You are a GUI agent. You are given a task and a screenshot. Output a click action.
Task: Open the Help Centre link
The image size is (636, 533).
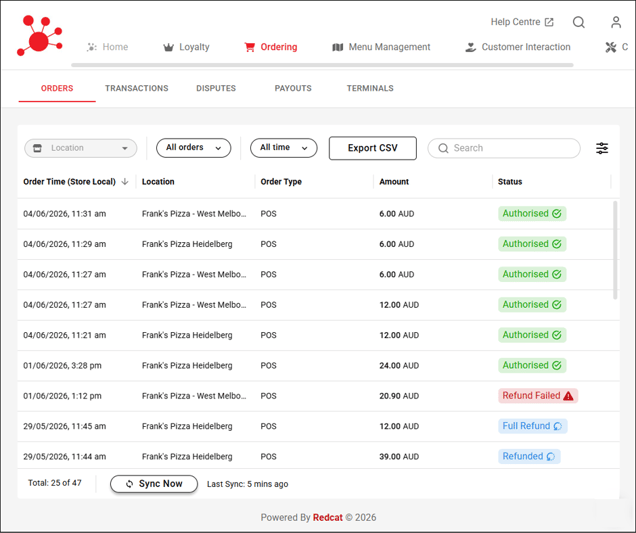tap(522, 22)
